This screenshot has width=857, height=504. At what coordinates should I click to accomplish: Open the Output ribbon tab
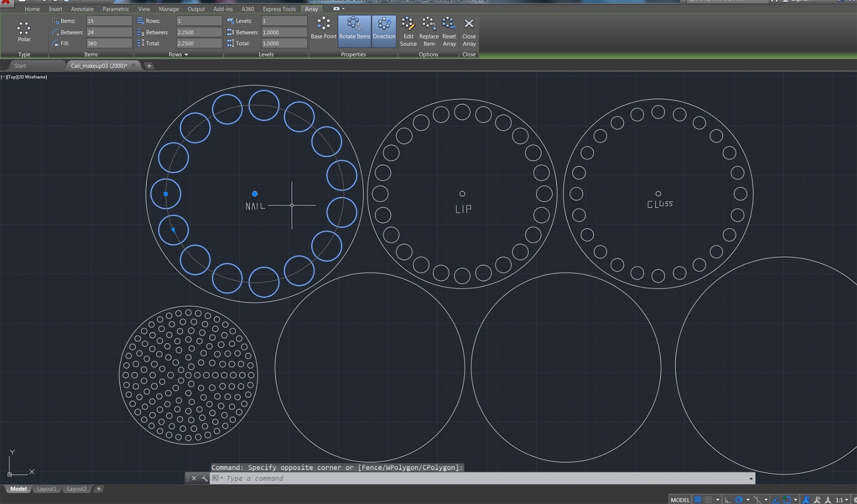point(196,9)
